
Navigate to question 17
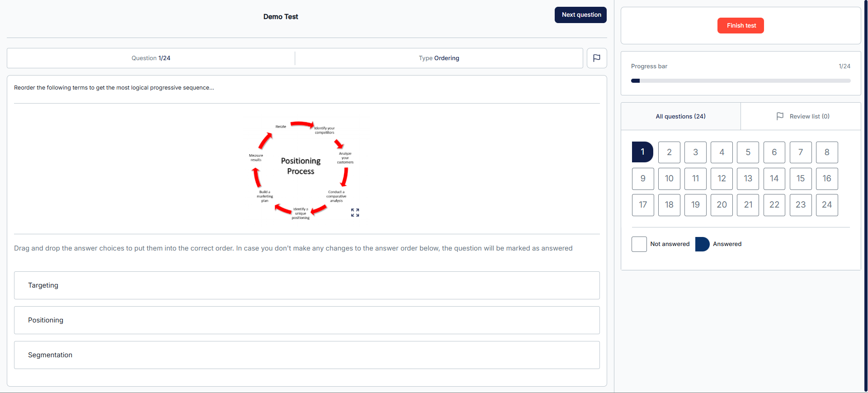643,205
